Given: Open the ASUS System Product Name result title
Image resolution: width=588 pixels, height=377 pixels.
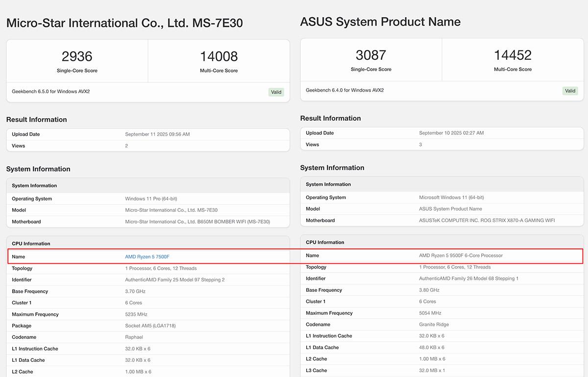Looking at the screenshot, I should coord(381,22).
